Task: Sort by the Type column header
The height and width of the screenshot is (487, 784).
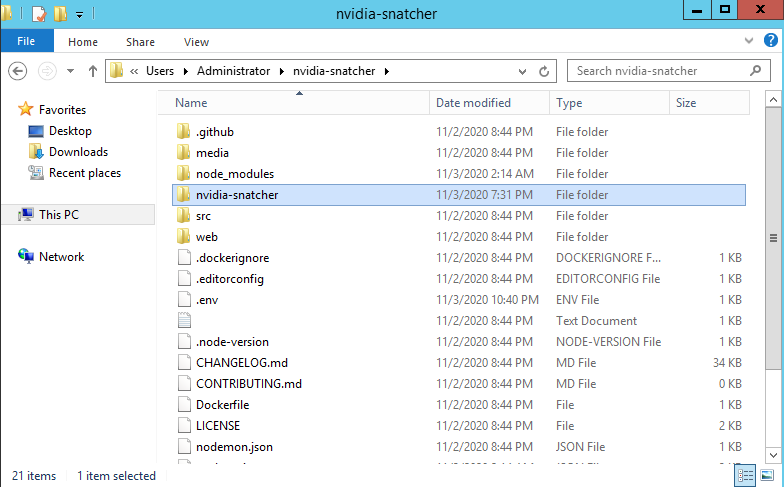Action: (609, 102)
